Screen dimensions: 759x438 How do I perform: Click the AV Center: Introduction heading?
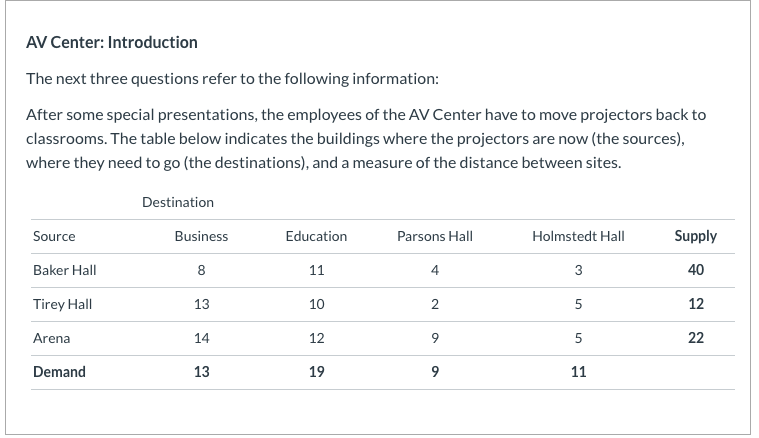tap(111, 42)
